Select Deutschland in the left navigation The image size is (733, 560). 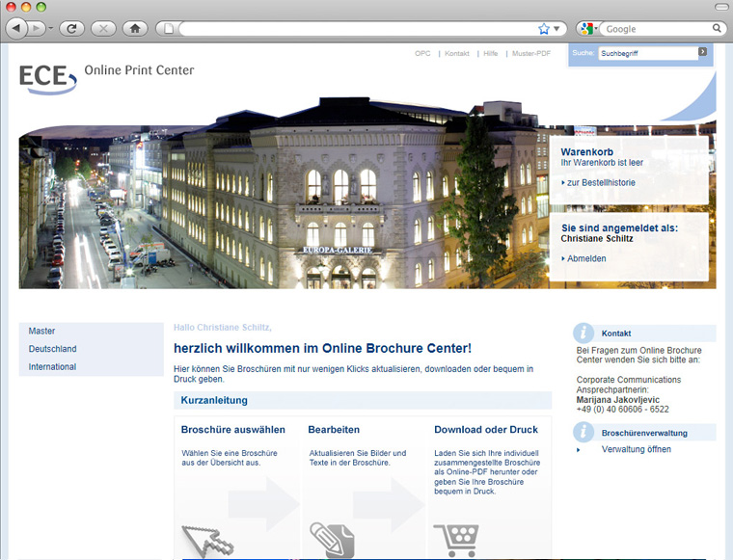pyautogui.click(x=52, y=349)
